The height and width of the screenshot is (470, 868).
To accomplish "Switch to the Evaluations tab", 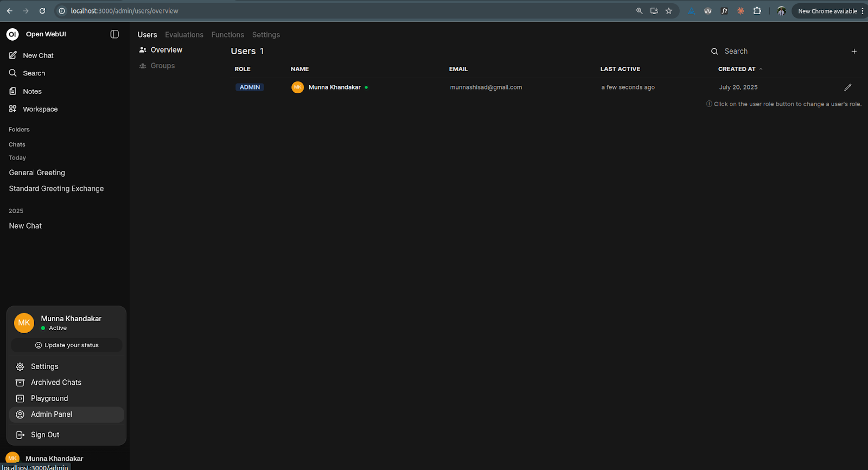I will pos(184,35).
